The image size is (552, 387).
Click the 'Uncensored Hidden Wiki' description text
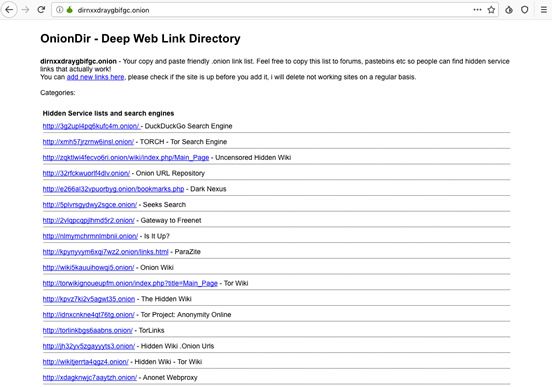(253, 157)
